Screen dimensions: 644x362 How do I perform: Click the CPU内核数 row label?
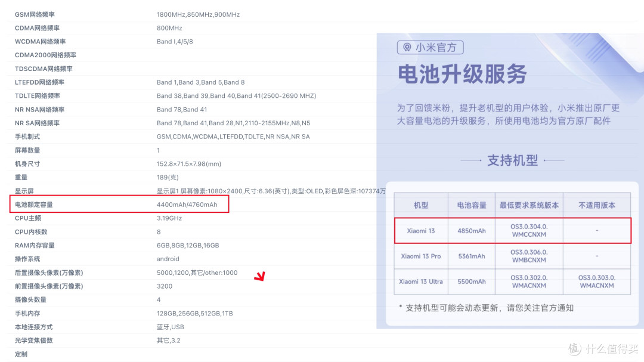point(31,232)
